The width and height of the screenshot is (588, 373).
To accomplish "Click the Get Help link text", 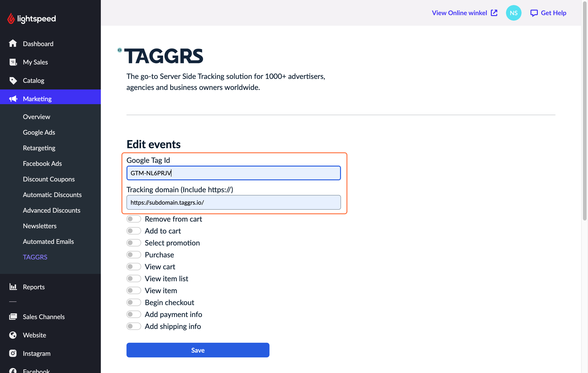I will pos(553,13).
